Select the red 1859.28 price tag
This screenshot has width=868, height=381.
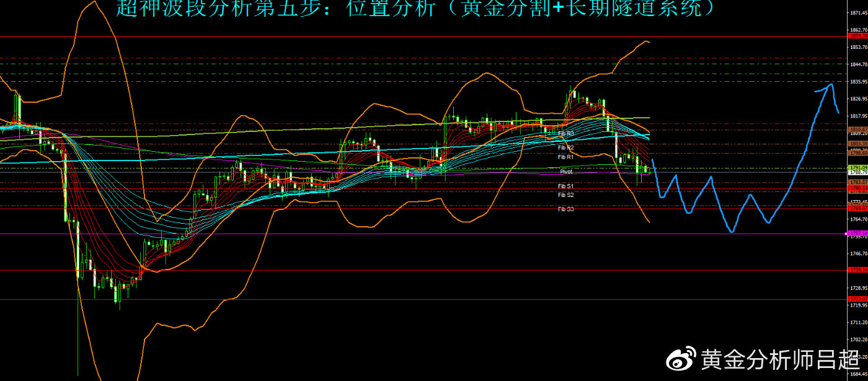(857, 37)
